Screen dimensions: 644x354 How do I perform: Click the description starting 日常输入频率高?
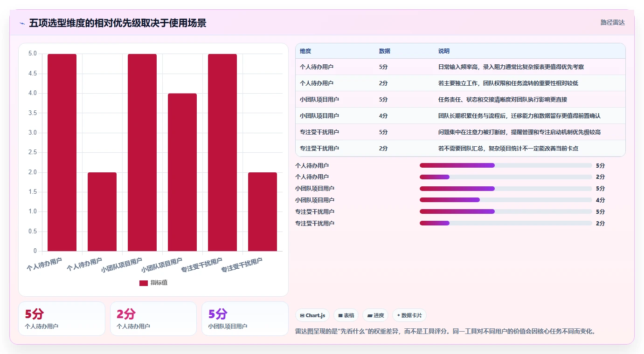pos(511,67)
